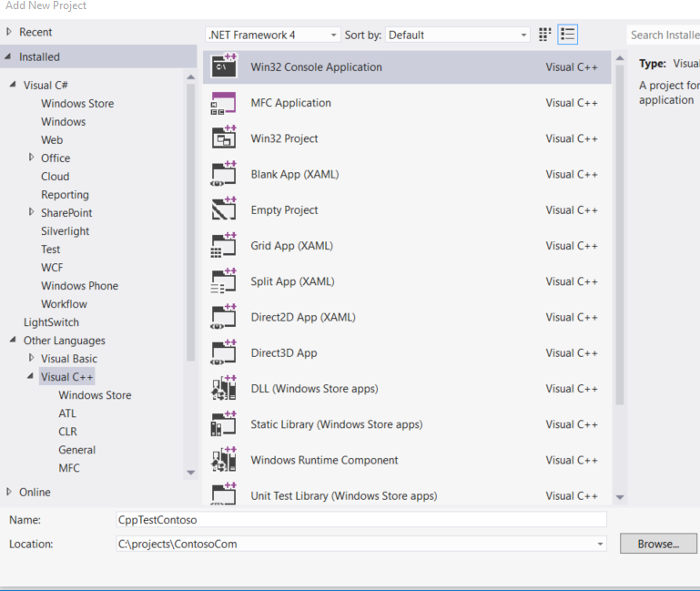This screenshot has width=700, height=591.
Task: Select the Win32 Console Application template icon
Action: 224,66
